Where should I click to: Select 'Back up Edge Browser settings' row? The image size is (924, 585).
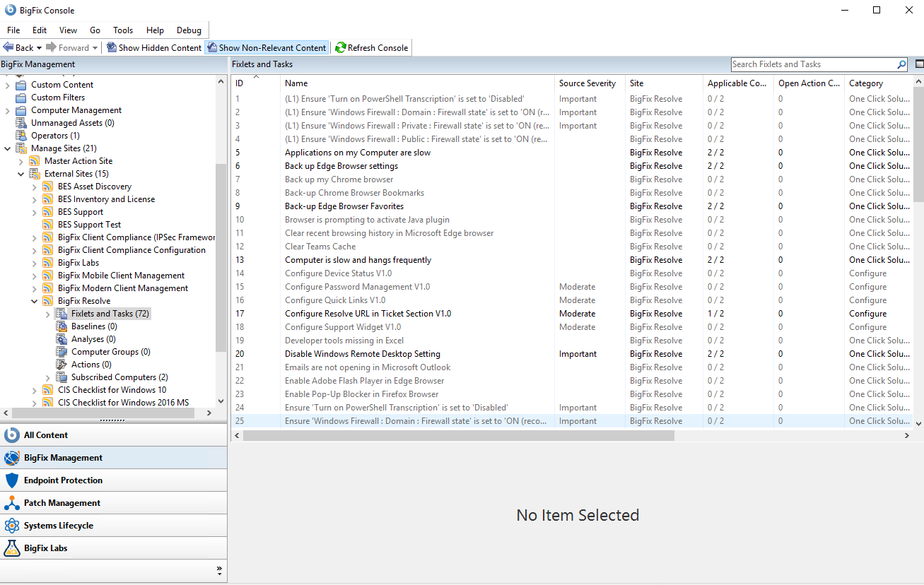[572, 166]
